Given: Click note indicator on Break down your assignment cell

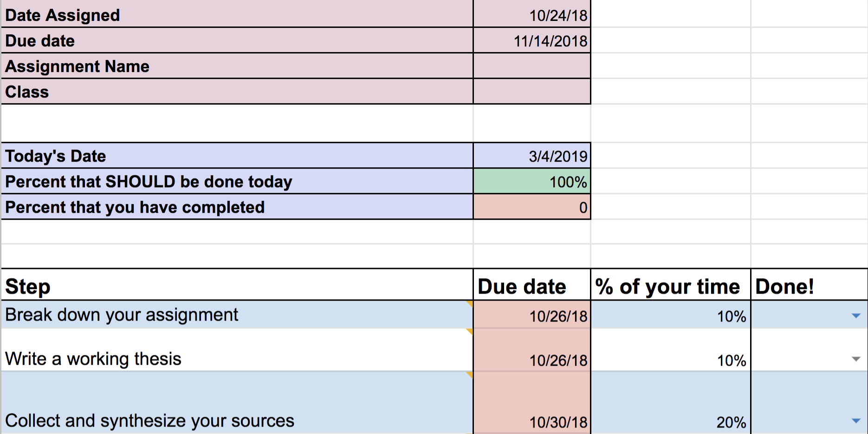Looking at the screenshot, I should click(x=470, y=304).
